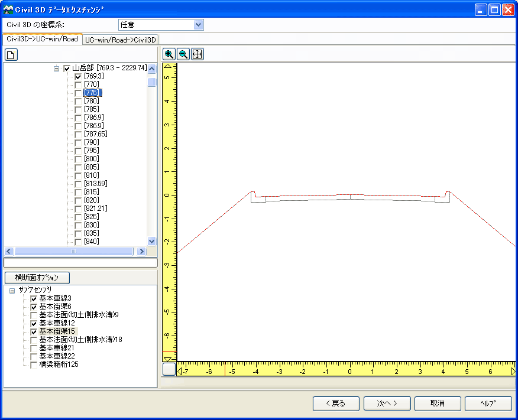Check the [775] station checkbox
The image size is (518, 420).
78,93
